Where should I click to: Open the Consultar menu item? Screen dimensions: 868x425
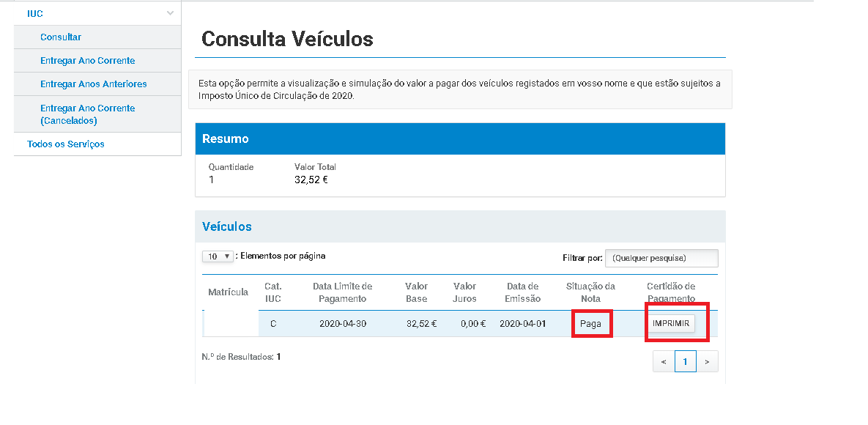(61, 37)
